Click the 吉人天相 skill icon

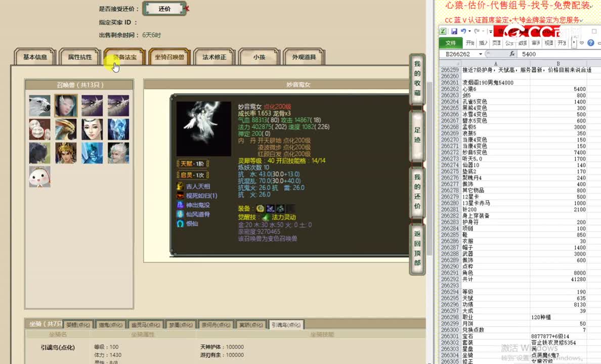click(x=180, y=186)
